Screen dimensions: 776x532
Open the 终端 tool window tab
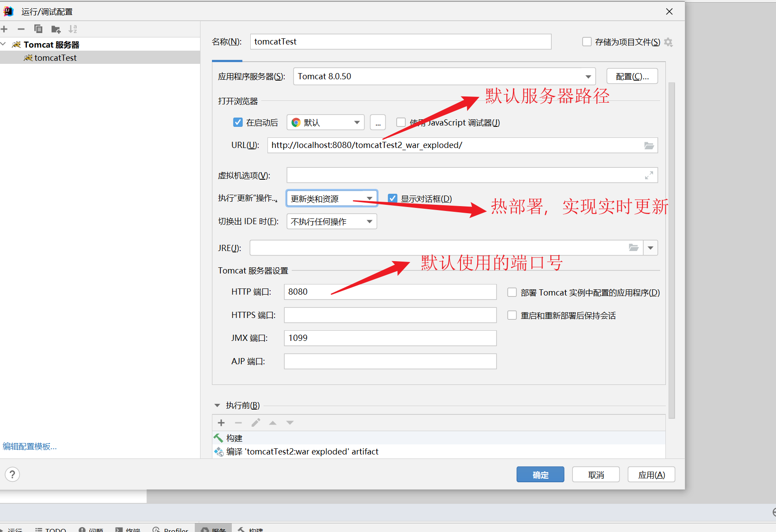pyautogui.click(x=128, y=530)
